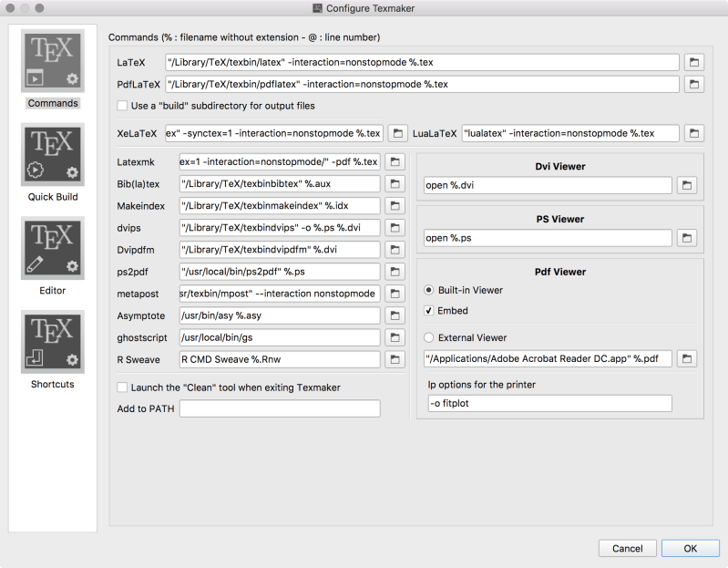
Task: Enable the "build" subdirectory checkbox
Action: click(x=122, y=106)
